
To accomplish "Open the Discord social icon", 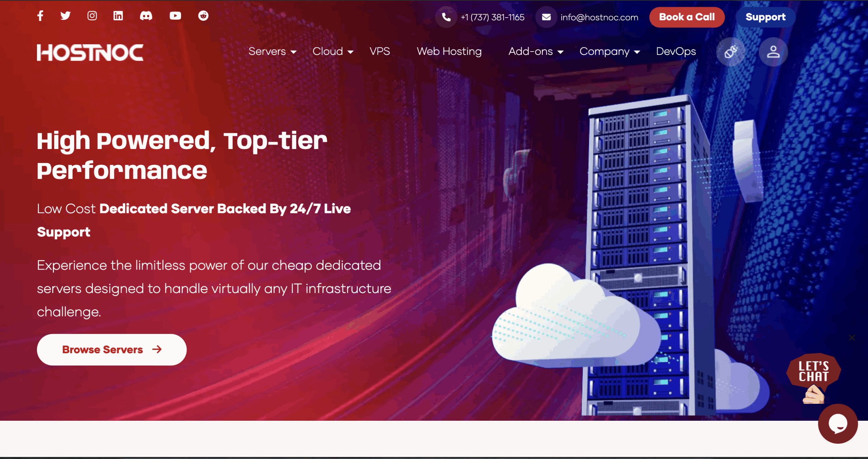I will point(146,16).
